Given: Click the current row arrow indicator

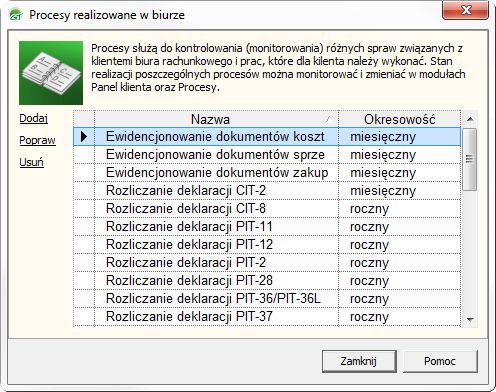Looking at the screenshot, I should [84, 137].
